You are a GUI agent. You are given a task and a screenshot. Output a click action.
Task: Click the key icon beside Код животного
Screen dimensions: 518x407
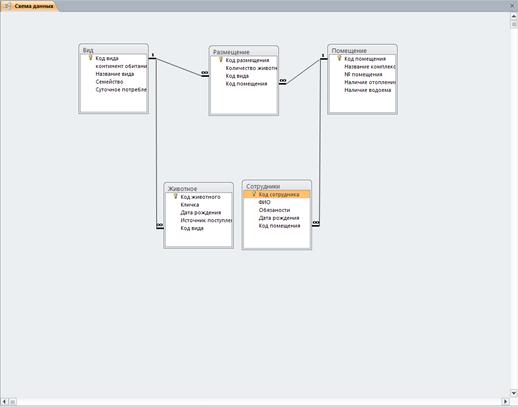[x=175, y=197]
